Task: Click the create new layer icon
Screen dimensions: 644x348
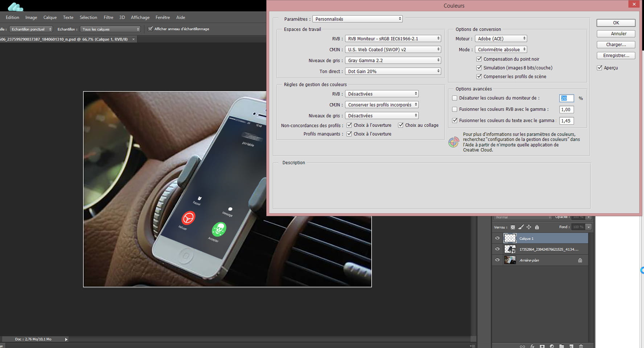Action: (571, 346)
